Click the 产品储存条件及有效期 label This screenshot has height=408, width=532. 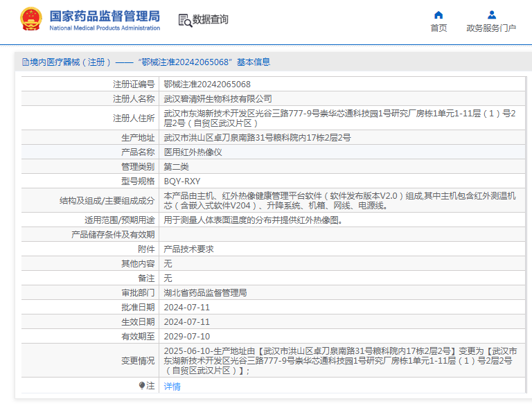(x=113, y=235)
